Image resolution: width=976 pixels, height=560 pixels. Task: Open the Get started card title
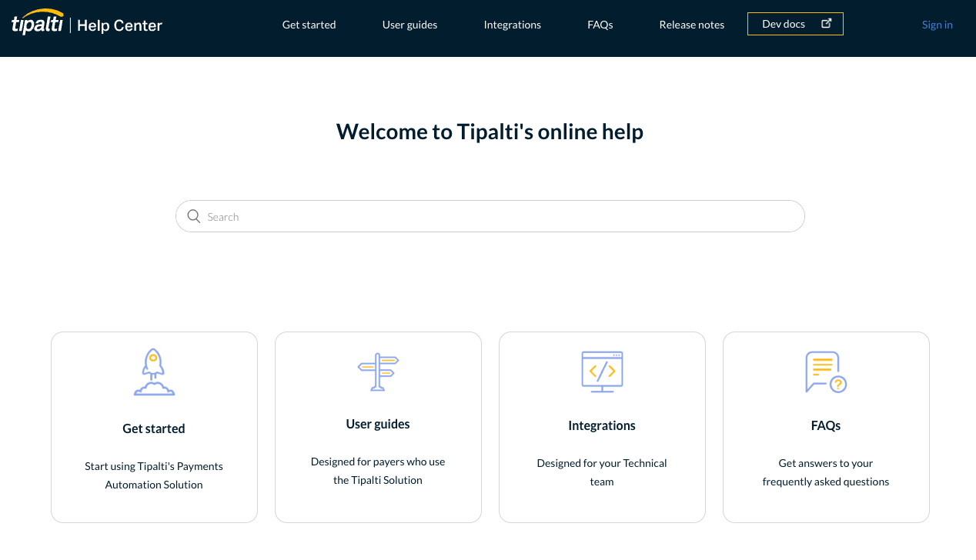(154, 428)
